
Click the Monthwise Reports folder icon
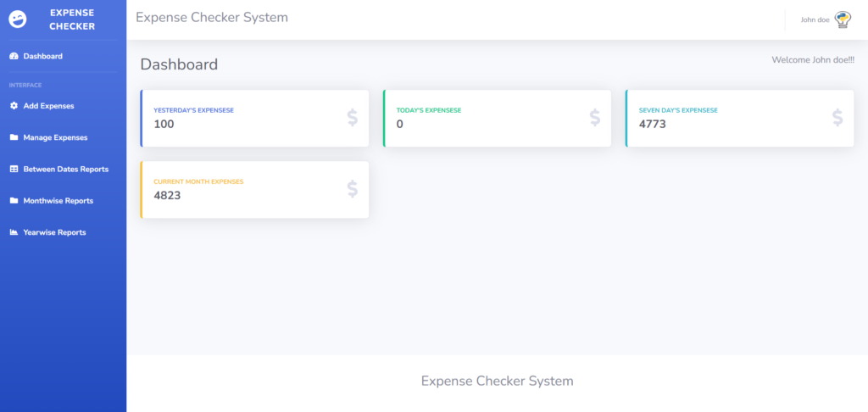click(x=14, y=201)
